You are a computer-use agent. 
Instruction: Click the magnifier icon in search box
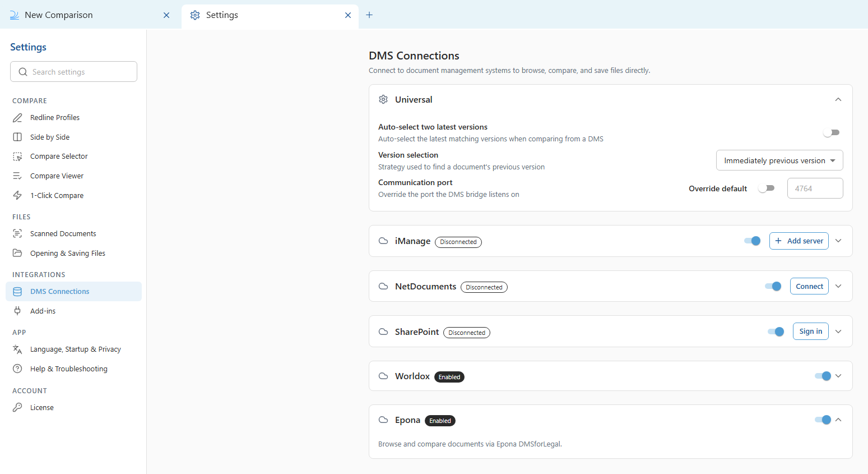(23, 72)
